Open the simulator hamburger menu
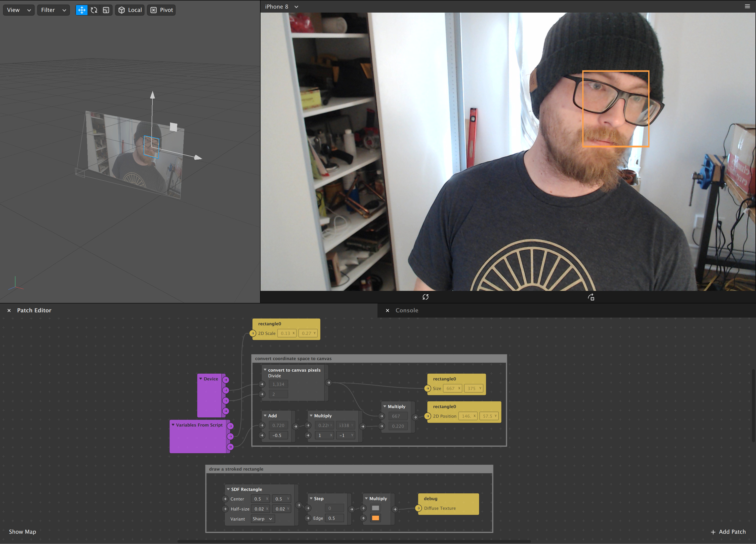 point(747,6)
